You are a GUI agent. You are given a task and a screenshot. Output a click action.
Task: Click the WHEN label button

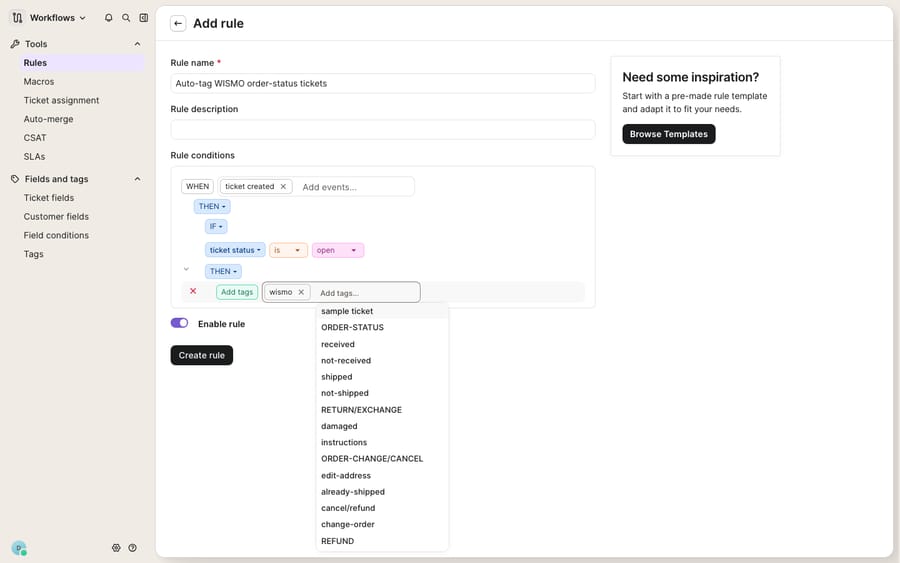tap(197, 187)
